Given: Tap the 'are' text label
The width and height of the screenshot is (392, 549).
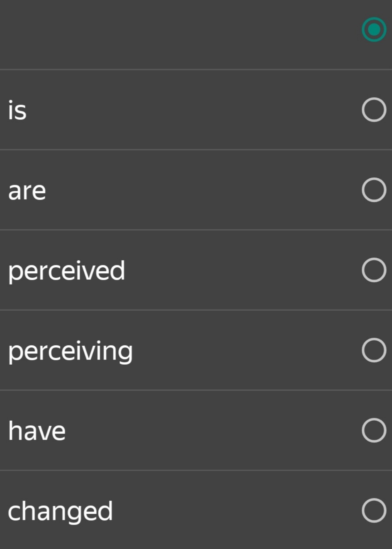Looking at the screenshot, I should [x=27, y=191].
